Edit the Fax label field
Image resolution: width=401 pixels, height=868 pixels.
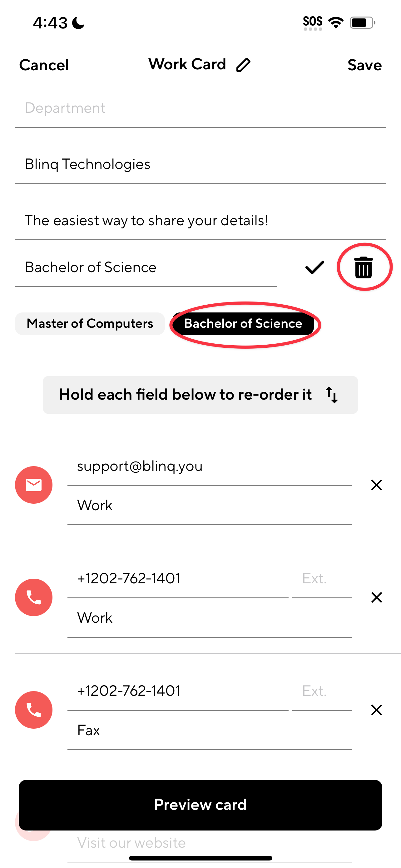(x=210, y=731)
